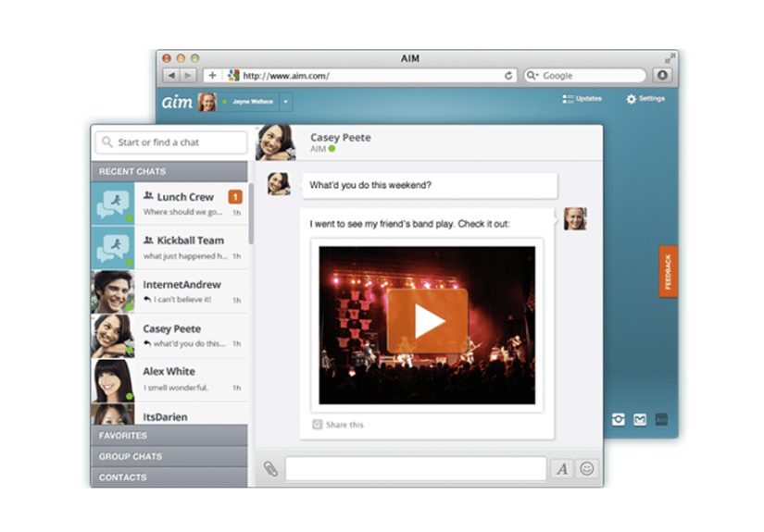Click the paperclip attach file icon
The height and width of the screenshot is (532, 764).
pos(270,469)
